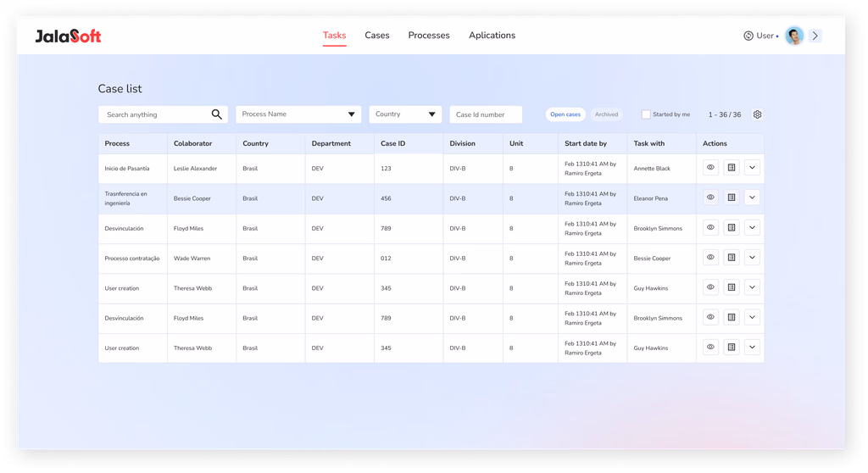This screenshot has height=473, width=868.
Task: Expand row actions for case 012
Action: (x=752, y=257)
